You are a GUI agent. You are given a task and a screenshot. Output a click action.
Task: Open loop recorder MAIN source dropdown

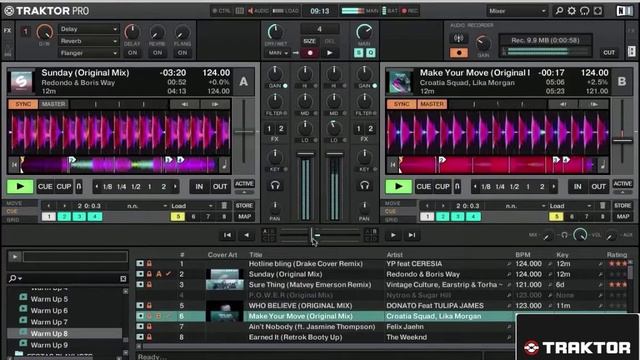coord(278,53)
